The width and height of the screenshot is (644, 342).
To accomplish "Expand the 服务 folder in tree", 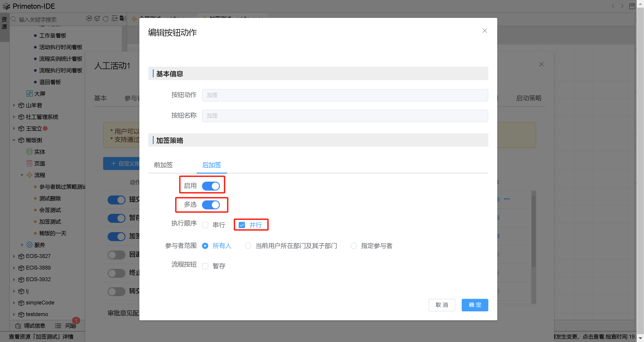I will (x=22, y=245).
